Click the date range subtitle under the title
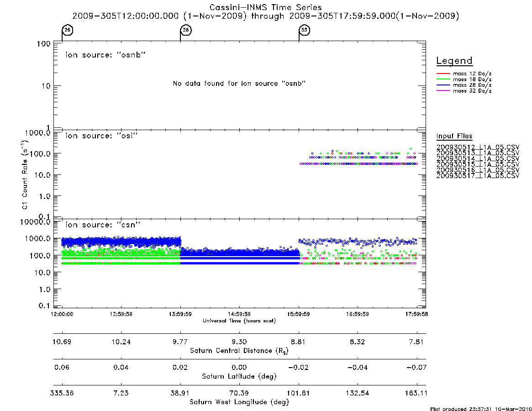 [266, 16]
